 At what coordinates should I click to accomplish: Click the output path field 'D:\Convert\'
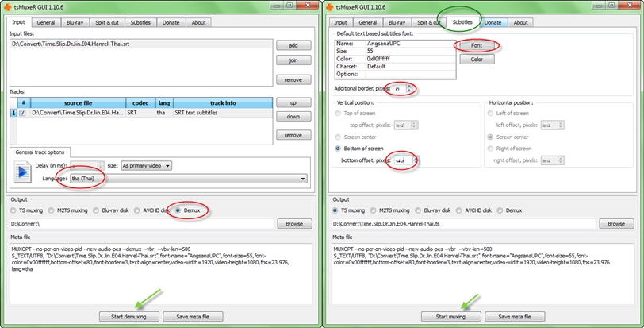pos(142,224)
